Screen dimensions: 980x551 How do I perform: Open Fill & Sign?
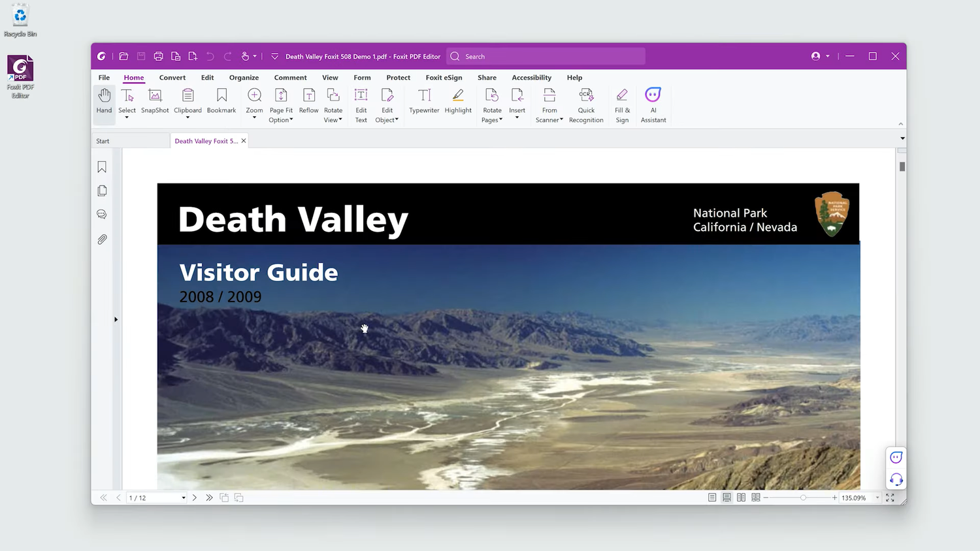[622, 105]
